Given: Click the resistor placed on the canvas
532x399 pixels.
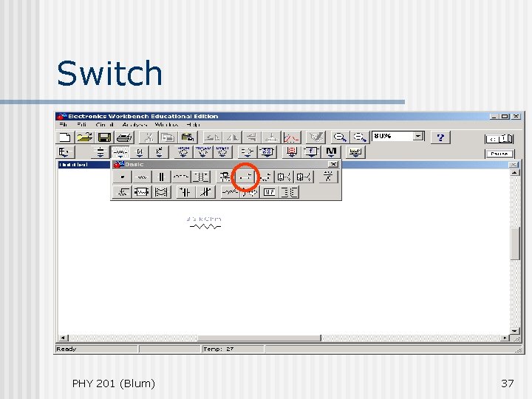Looking at the screenshot, I should (x=205, y=226).
